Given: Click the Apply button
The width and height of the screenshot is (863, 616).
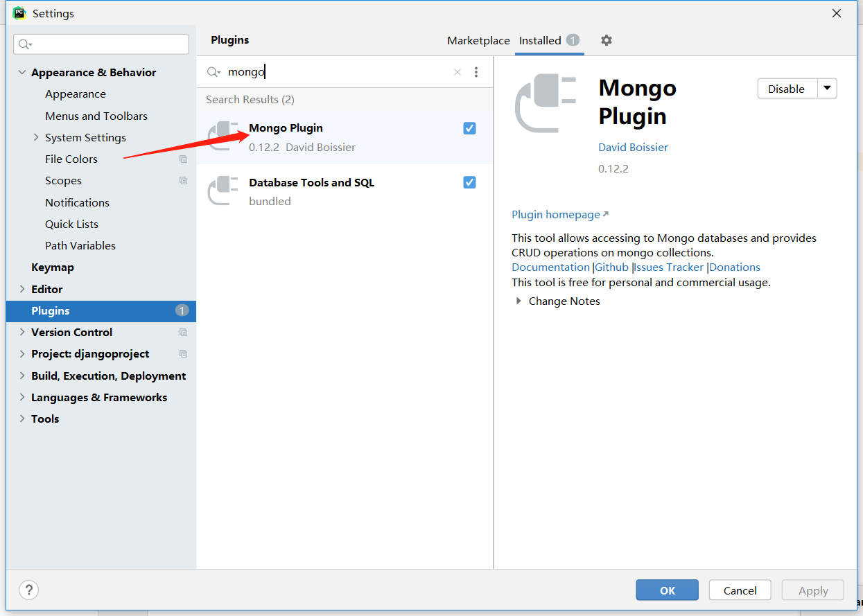Looking at the screenshot, I should [813, 590].
